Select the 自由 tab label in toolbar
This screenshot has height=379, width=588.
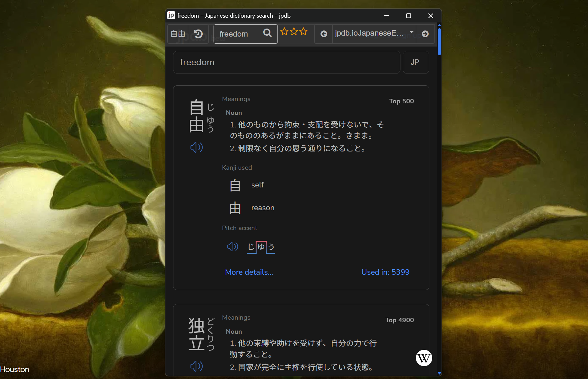coord(177,33)
